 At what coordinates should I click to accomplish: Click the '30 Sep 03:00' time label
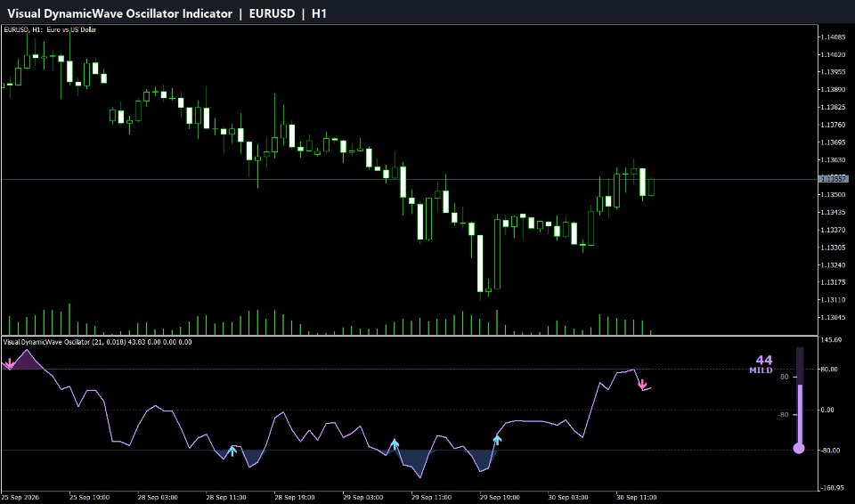click(x=568, y=497)
